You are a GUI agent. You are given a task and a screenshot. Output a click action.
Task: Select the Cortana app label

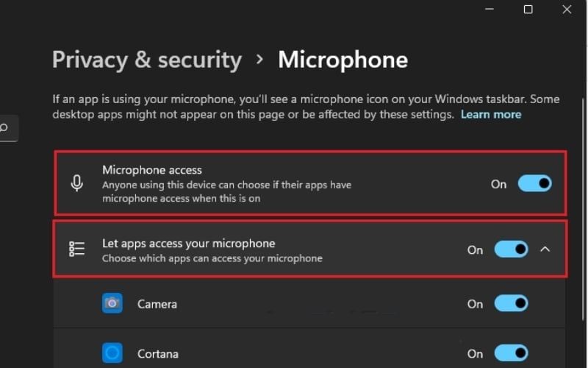tap(158, 353)
